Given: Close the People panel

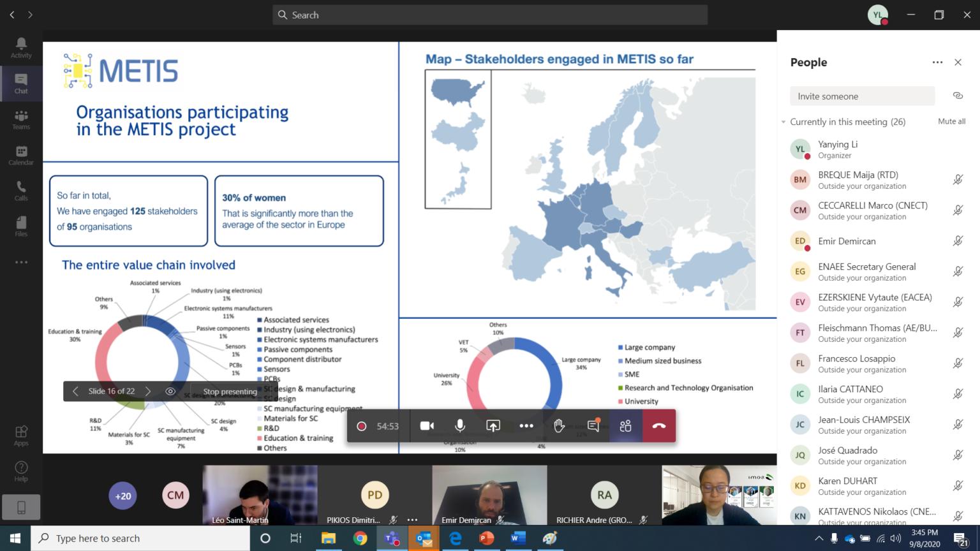Looking at the screenshot, I should click(958, 62).
